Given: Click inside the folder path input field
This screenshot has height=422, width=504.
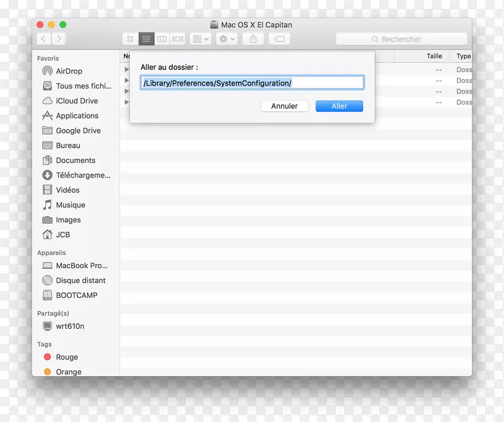Looking at the screenshot, I should 253,82.
